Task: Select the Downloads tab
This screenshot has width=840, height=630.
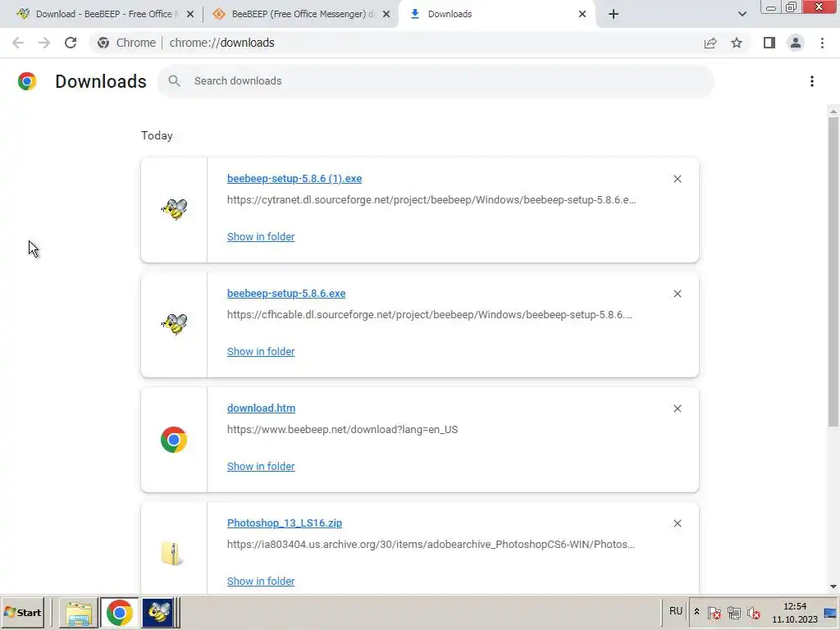Action: click(x=495, y=14)
